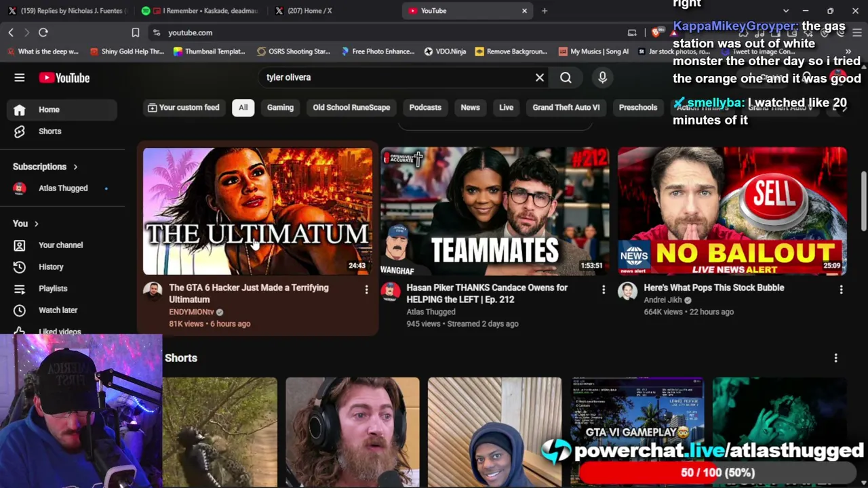Open site information icon beside youtube.com
The height and width of the screenshot is (488, 868).
(157, 33)
